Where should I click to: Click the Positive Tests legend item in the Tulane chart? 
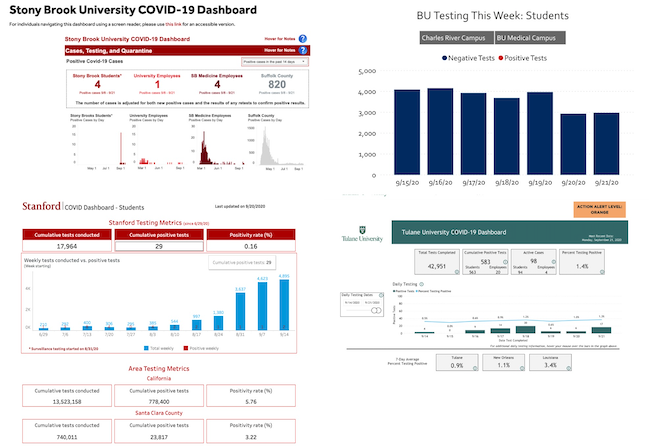[x=404, y=291]
